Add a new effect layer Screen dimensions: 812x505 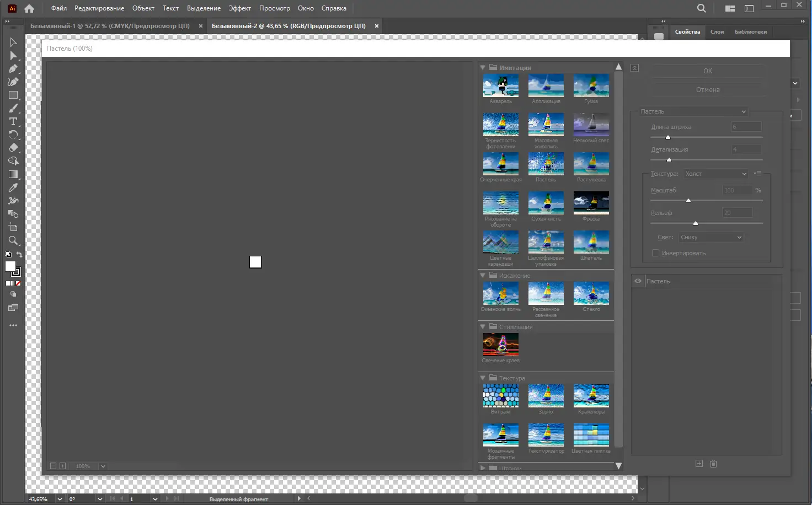pos(699,464)
